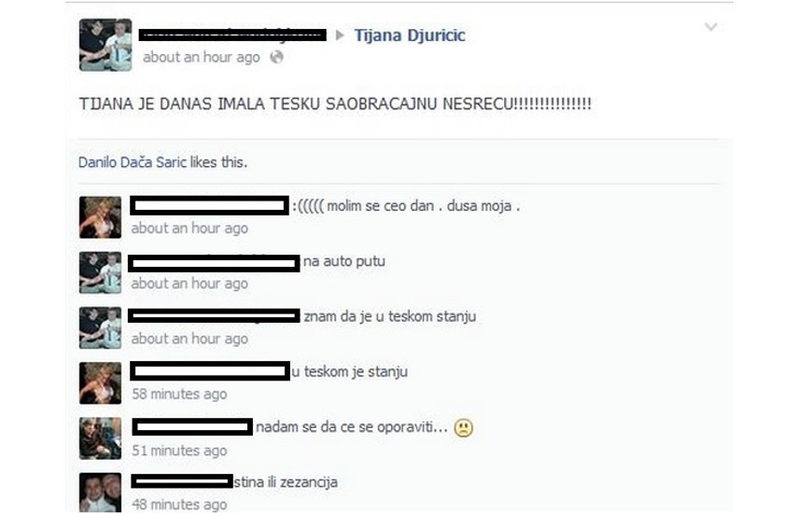Click the public globe privacy icon

coord(276,57)
